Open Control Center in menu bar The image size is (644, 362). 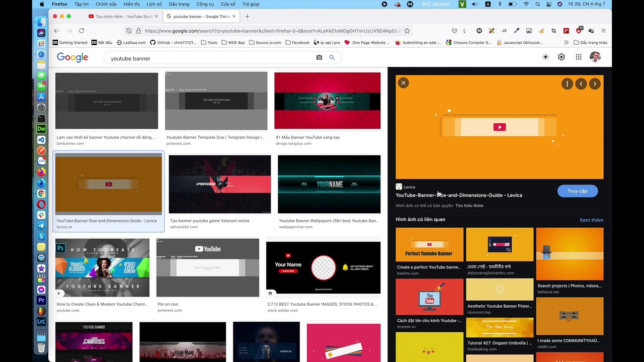[x=548, y=4]
